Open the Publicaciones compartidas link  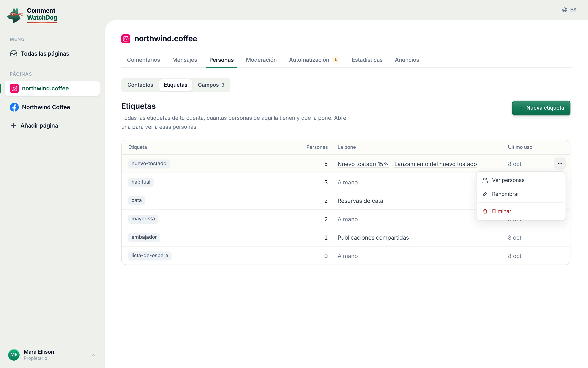coord(373,238)
